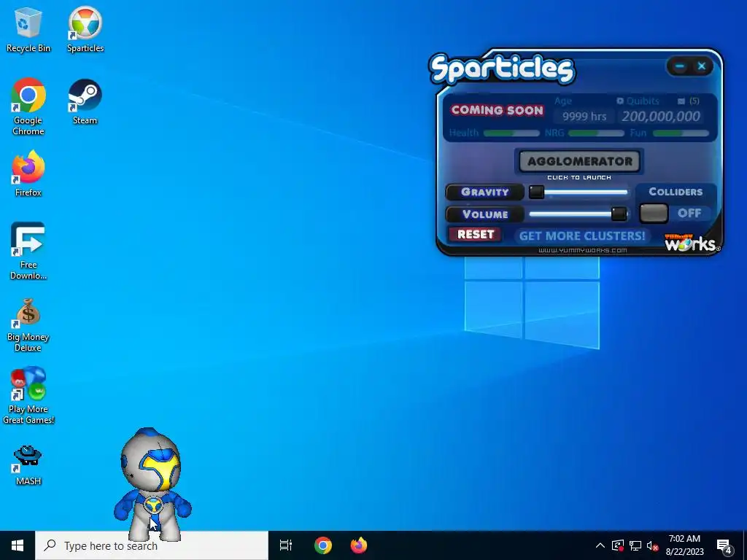Toggle the Colliders switch
Screen dimensions: 747x560
point(654,213)
